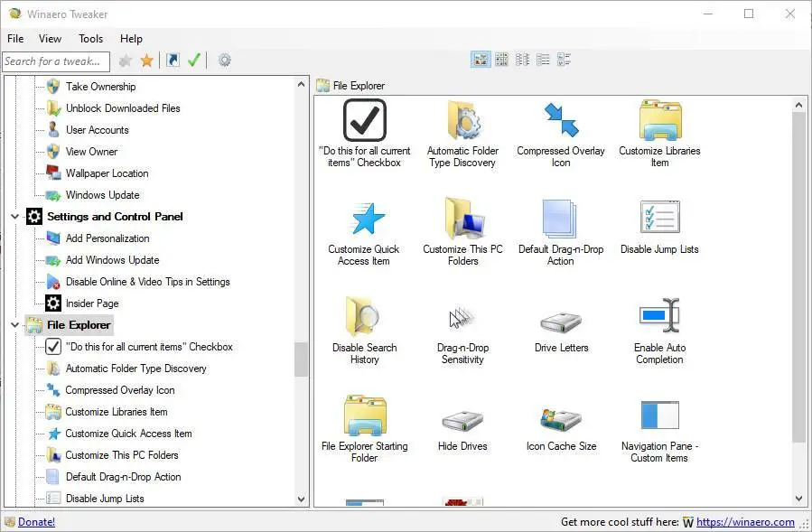812x532 pixels.
Task: Collapse the Settings and Control Panel node
Action: [15, 217]
